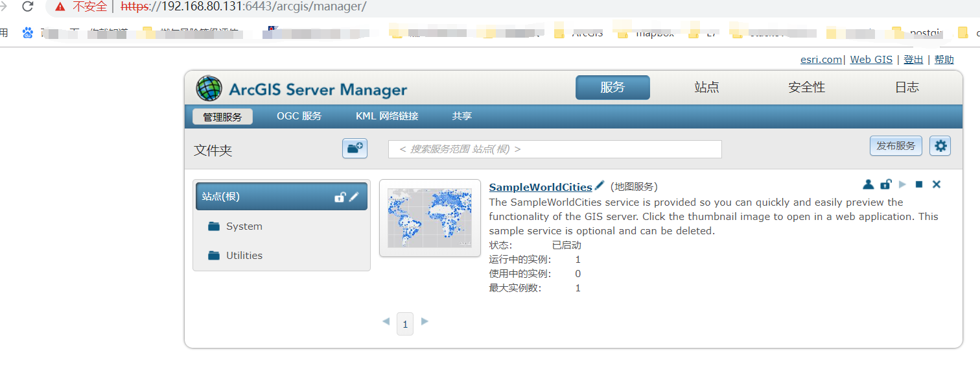Select the OGC 服务 tab
The width and height of the screenshot is (980, 379).
(x=299, y=116)
